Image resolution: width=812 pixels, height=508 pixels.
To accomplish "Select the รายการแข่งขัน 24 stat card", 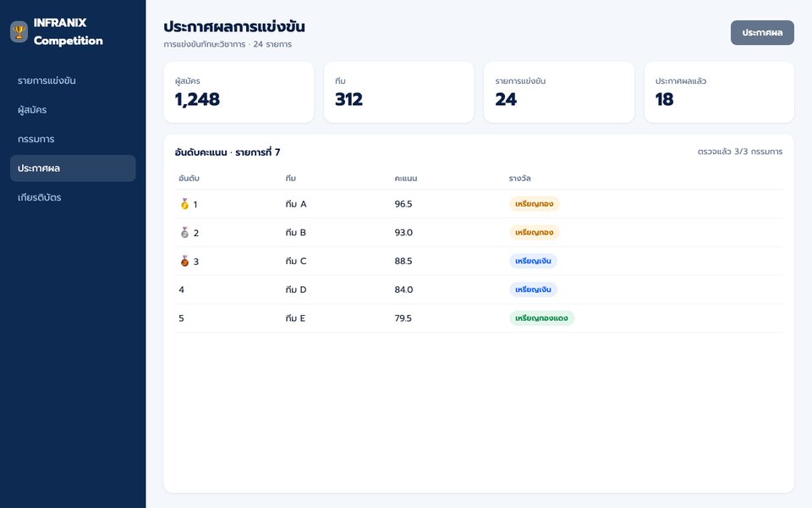I will point(559,92).
